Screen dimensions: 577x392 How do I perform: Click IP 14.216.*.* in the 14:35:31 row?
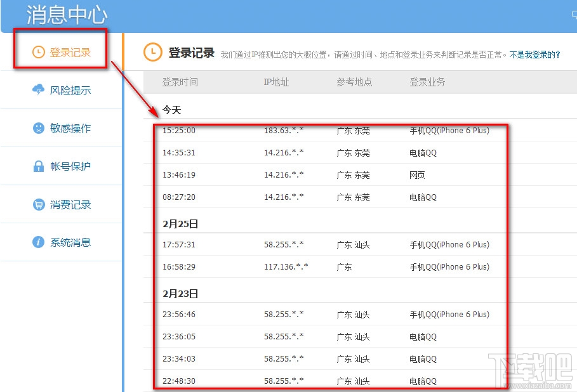[284, 153]
